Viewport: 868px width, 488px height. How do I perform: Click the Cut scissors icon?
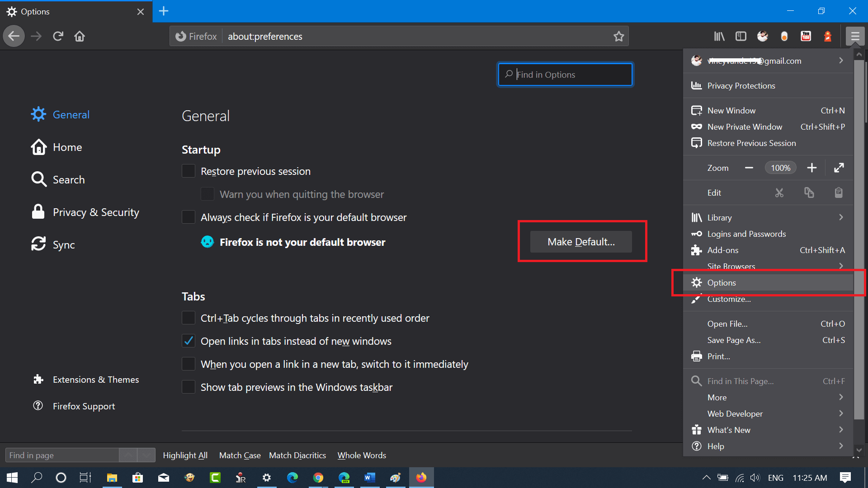779,193
